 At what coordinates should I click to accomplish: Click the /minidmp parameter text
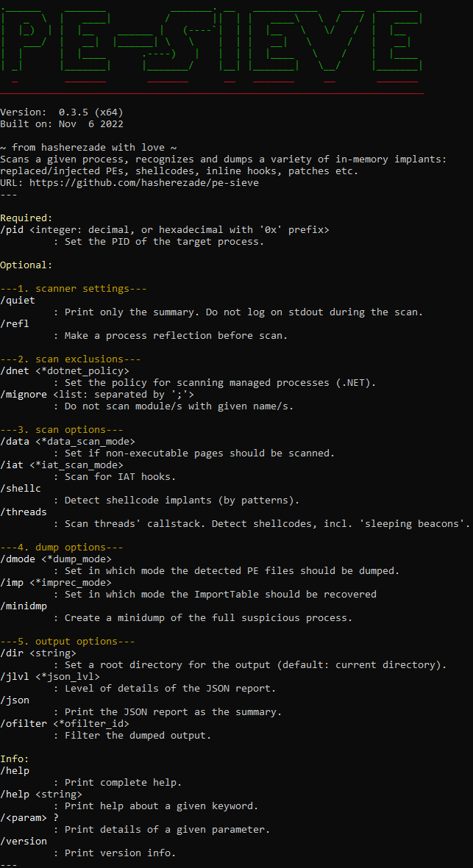24,606
